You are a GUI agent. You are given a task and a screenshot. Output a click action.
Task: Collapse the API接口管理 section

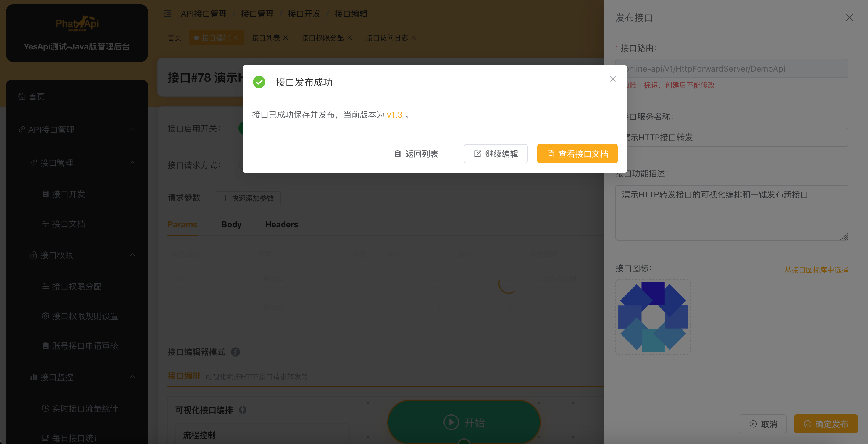tap(133, 130)
